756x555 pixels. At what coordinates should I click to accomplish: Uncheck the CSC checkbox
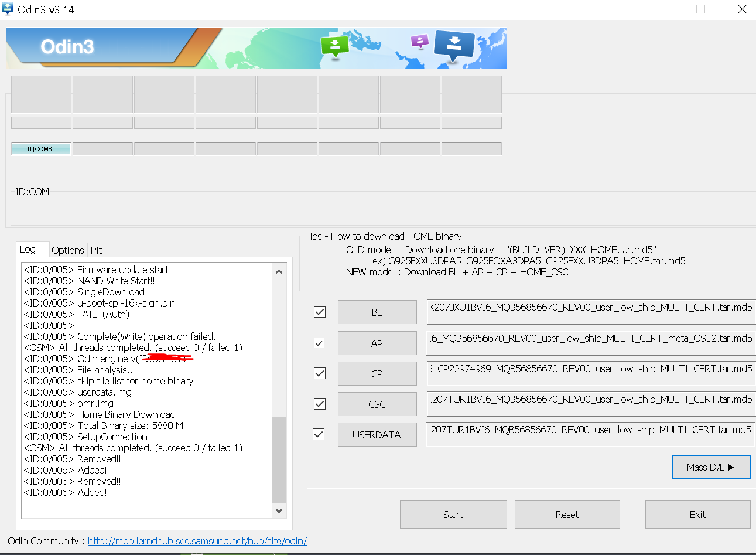point(320,403)
